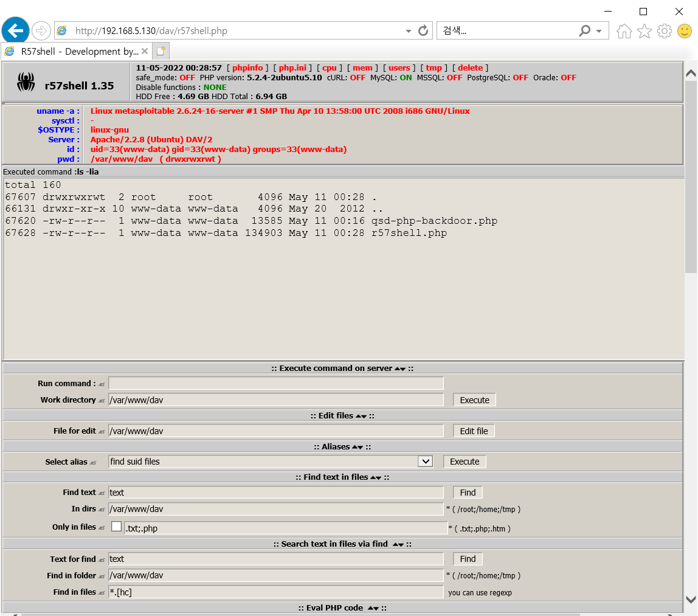The height and width of the screenshot is (616, 698).
Task: Open the php.ini link
Action: click(x=292, y=67)
